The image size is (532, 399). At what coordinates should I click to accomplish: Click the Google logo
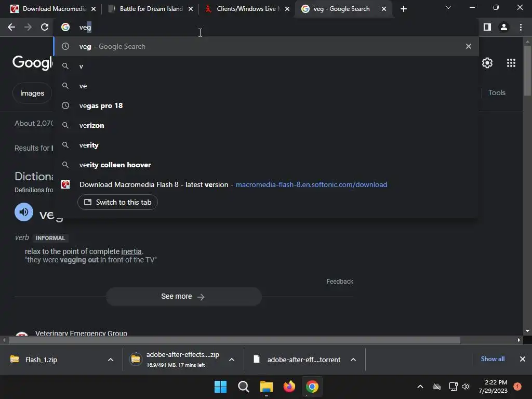click(x=33, y=63)
